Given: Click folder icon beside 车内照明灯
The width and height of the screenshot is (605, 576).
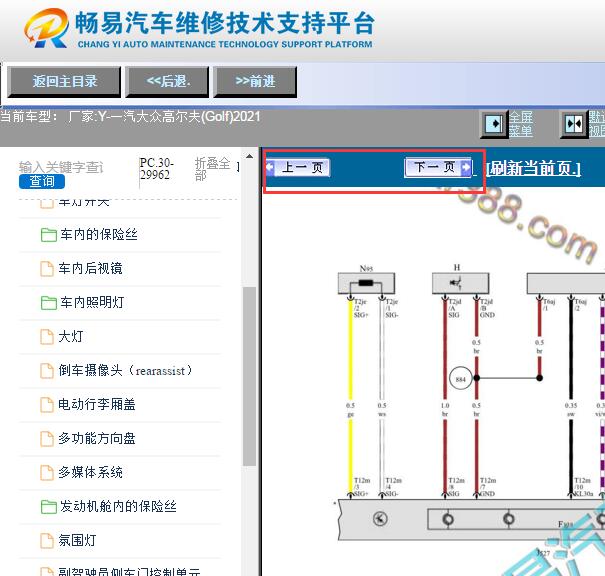Looking at the screenshot, I should click(x=49, y=302).
